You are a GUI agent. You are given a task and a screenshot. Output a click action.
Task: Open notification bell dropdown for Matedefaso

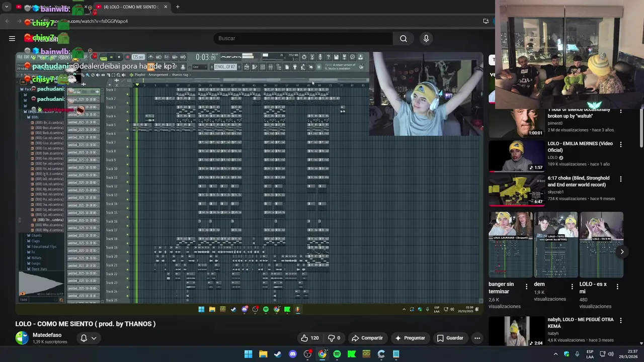coord(89,338)
